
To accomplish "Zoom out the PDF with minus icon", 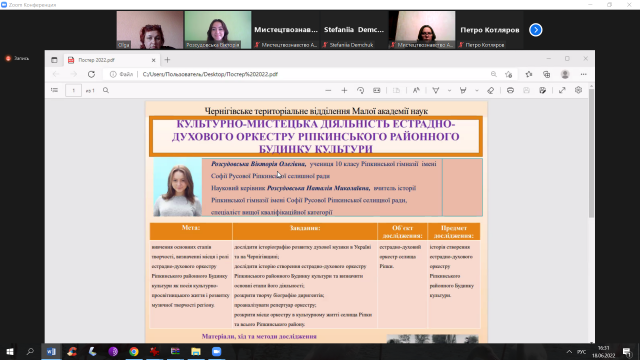I will coord(328,90).
